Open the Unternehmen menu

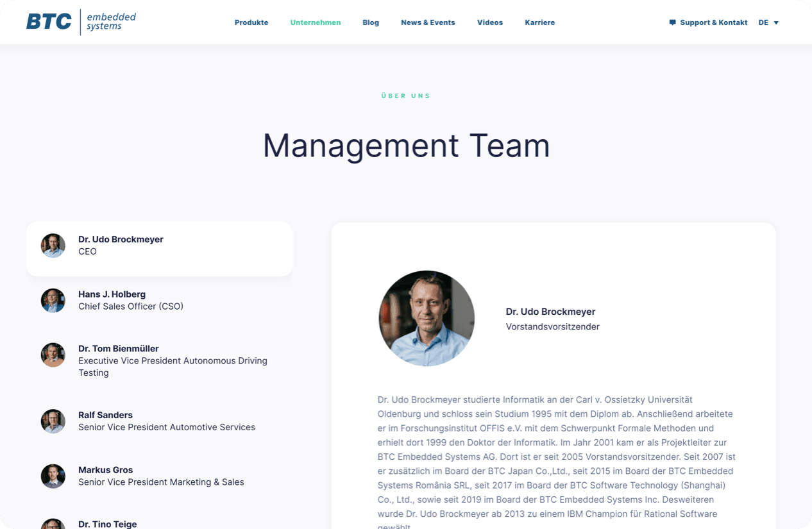click(x=316, y=22)
